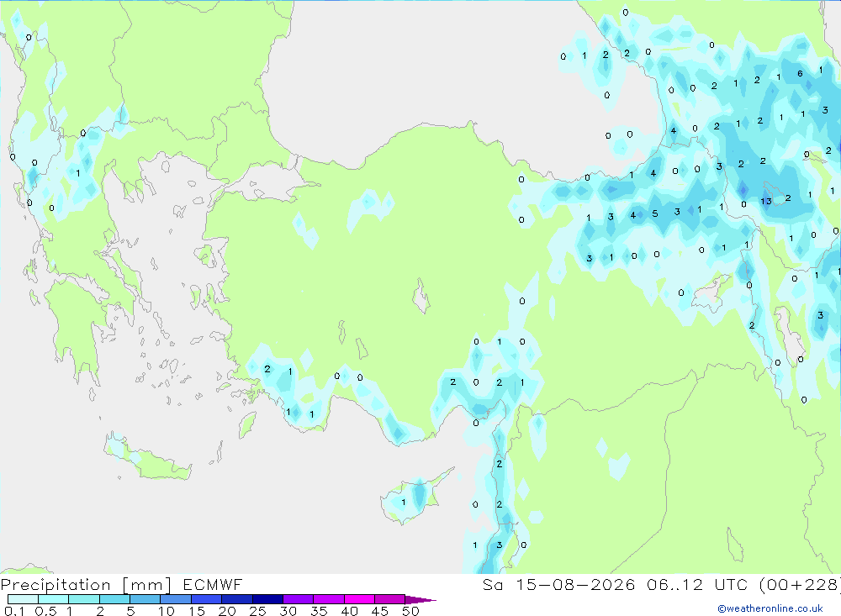Click the 'ECMWF' model label
This screenshot has width=841, height=616.
pos(213,585)
